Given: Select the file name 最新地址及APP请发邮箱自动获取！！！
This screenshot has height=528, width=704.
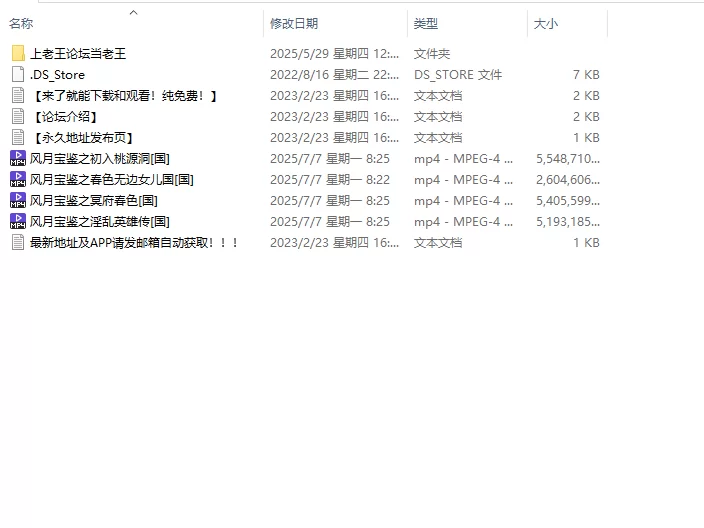Looking at the screenshot, I should tap(134, 243).
